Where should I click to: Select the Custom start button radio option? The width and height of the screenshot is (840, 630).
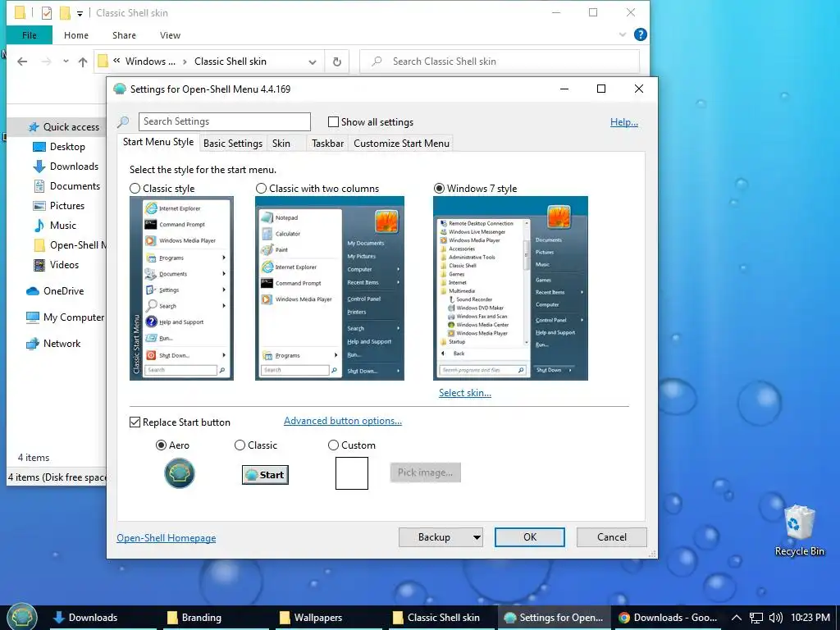(x=333, y=445)
